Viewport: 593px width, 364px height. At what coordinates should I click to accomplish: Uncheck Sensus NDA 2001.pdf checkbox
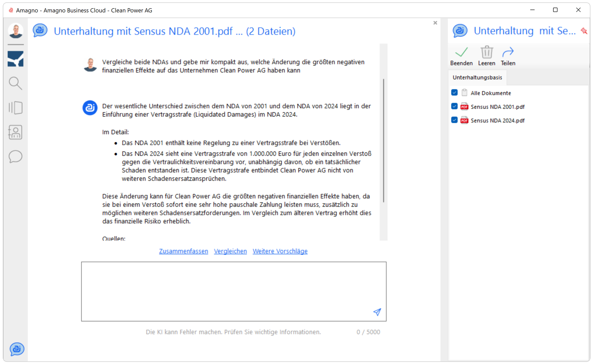tap(454, 106)
